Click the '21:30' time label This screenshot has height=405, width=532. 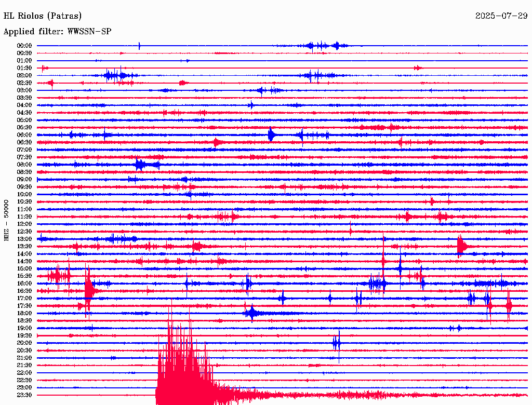pos(24,366)
